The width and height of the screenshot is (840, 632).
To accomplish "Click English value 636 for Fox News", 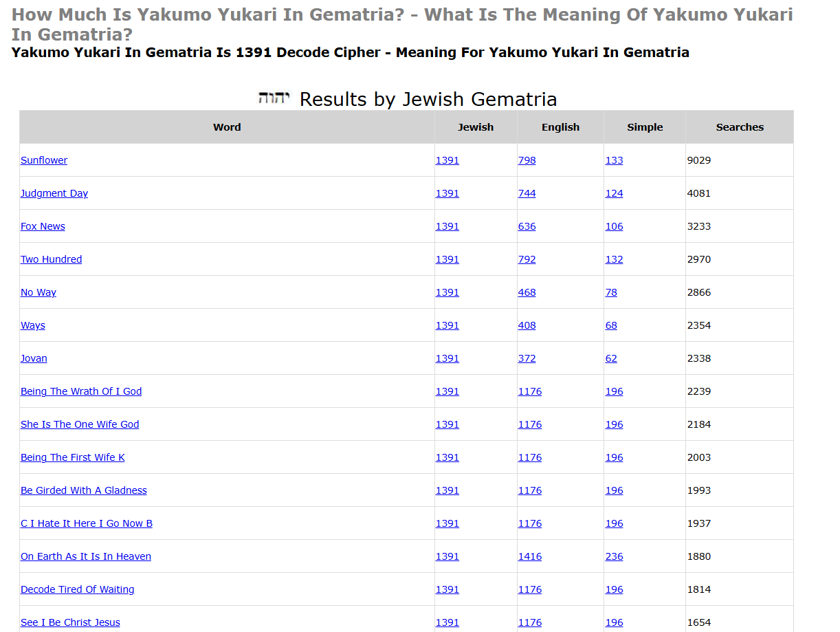I will click(x=527, y=226).
